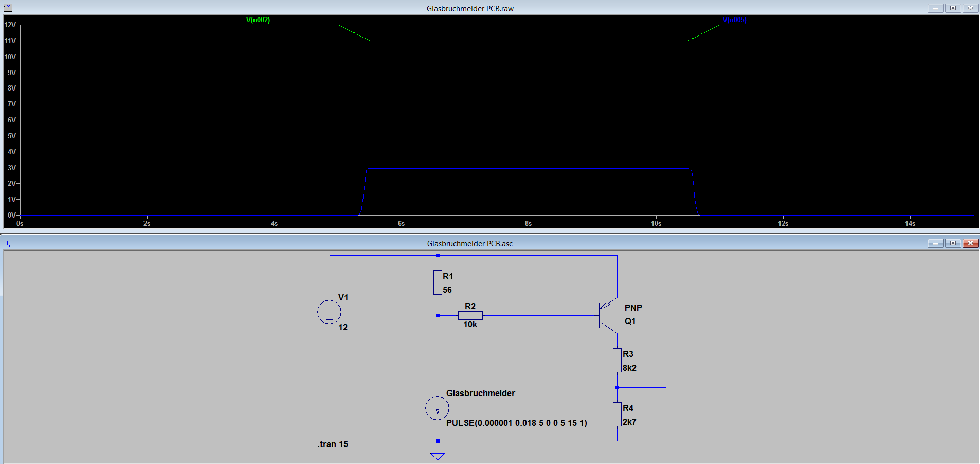
Task: Click the .tran 15 simulation directive
Action: click(x=333, y=444)
